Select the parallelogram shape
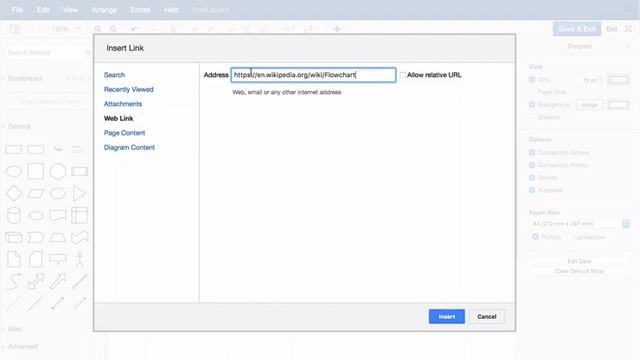Viewport: 640px width, 360px height. [x=36, y=193]
